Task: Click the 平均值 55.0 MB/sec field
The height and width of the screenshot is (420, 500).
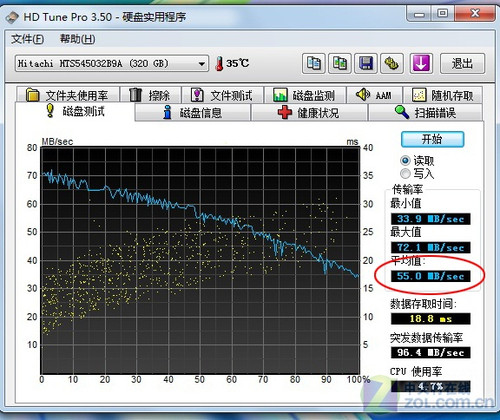Action: coord(430,276)
